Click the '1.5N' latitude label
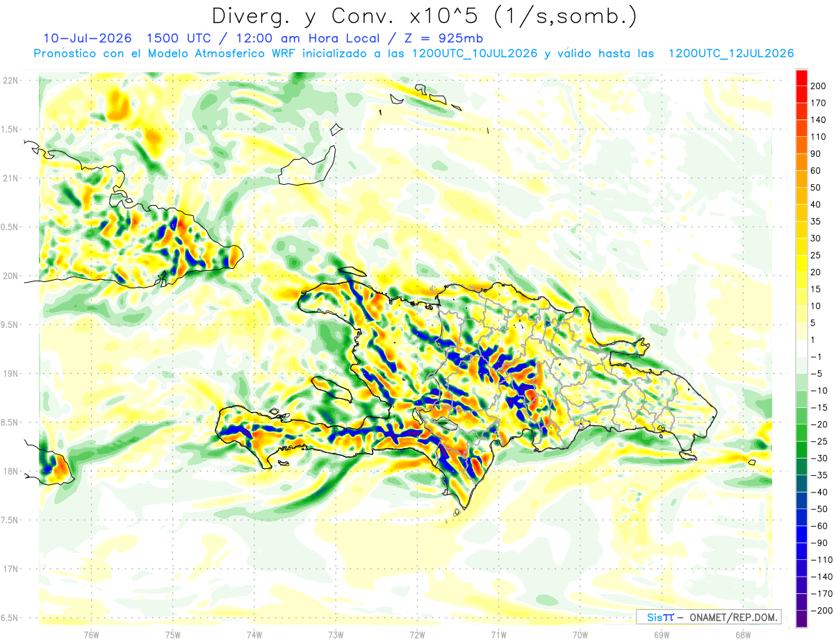The image size is (834, 644). tap(10, 129)
